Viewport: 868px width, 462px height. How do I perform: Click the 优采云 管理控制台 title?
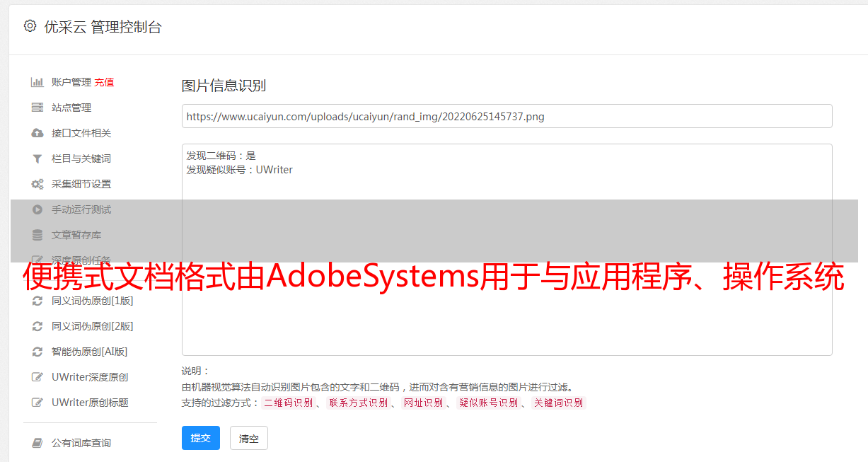point(103,27)
